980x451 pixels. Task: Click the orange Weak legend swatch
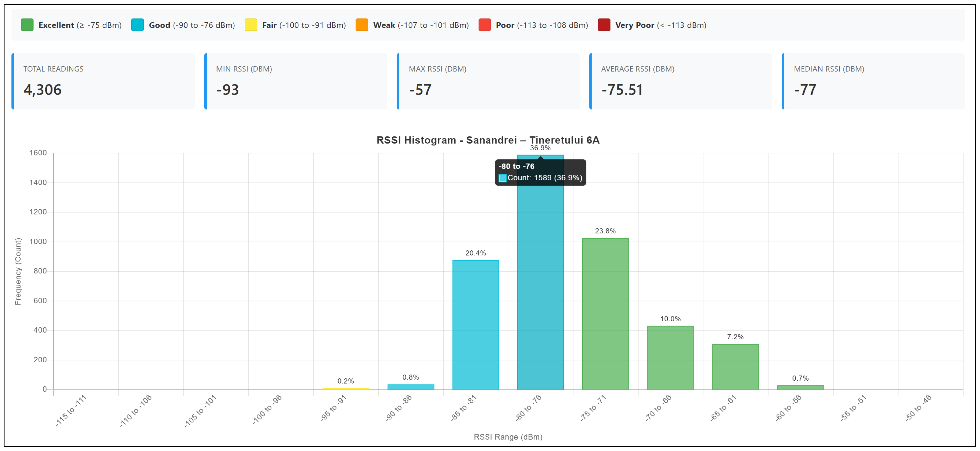(362, 25)
